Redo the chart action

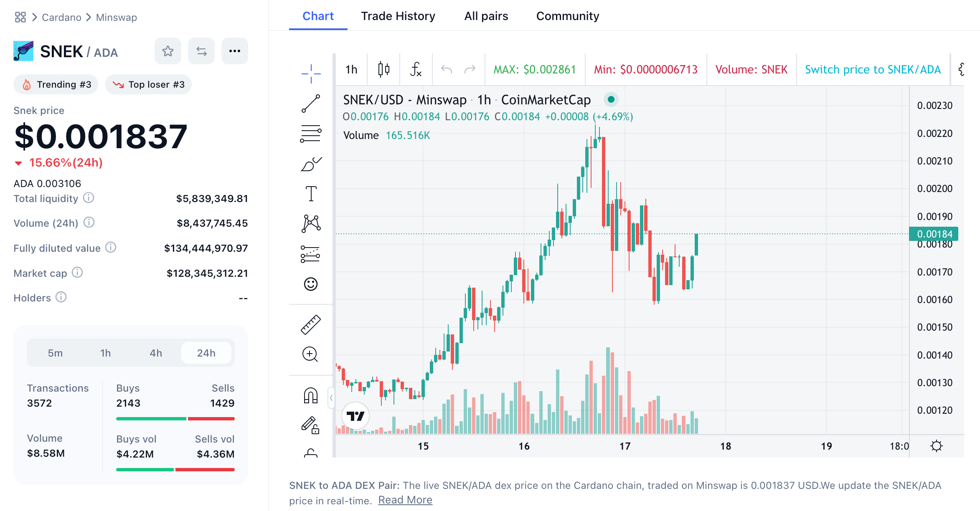(x=470, y=69)
